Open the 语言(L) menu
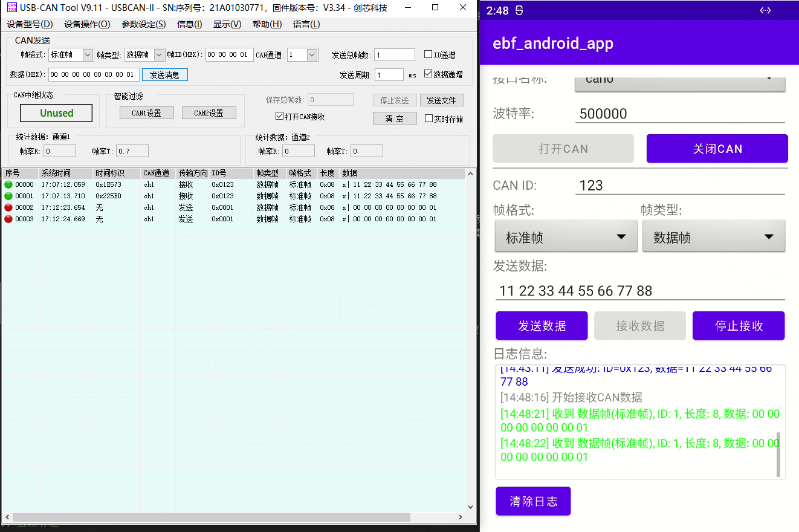The height and width of the screenshot is (532, 799). [x=306, y=24]
